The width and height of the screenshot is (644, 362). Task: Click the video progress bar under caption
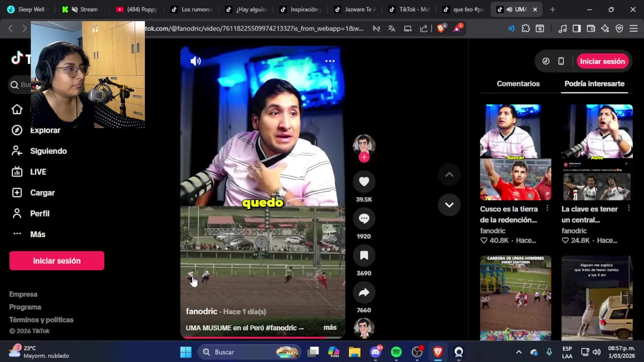(x=263, y=337)
